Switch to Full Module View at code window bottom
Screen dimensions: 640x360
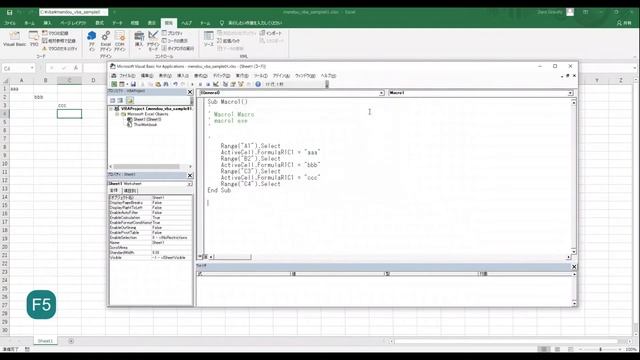click(x=206, y=257)
